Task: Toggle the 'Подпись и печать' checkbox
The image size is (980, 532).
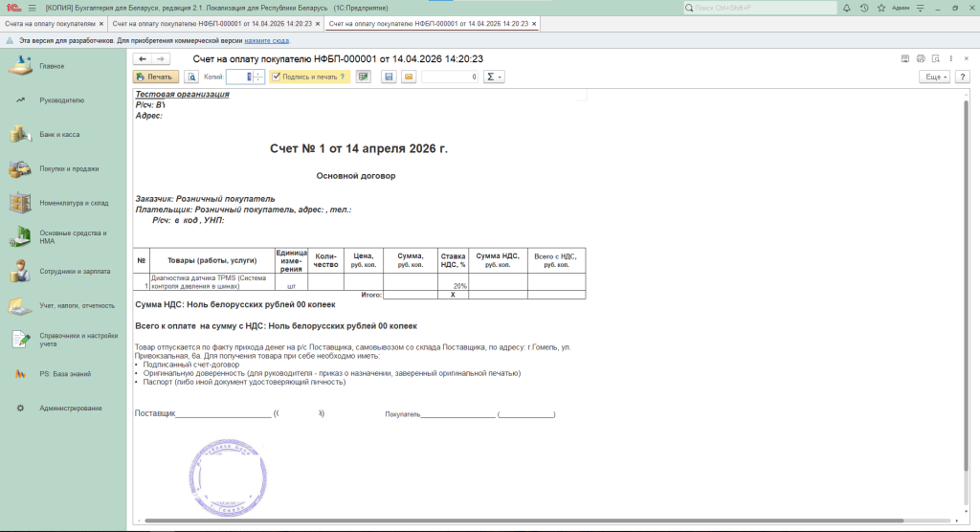Action: click(x=277, y=77)
